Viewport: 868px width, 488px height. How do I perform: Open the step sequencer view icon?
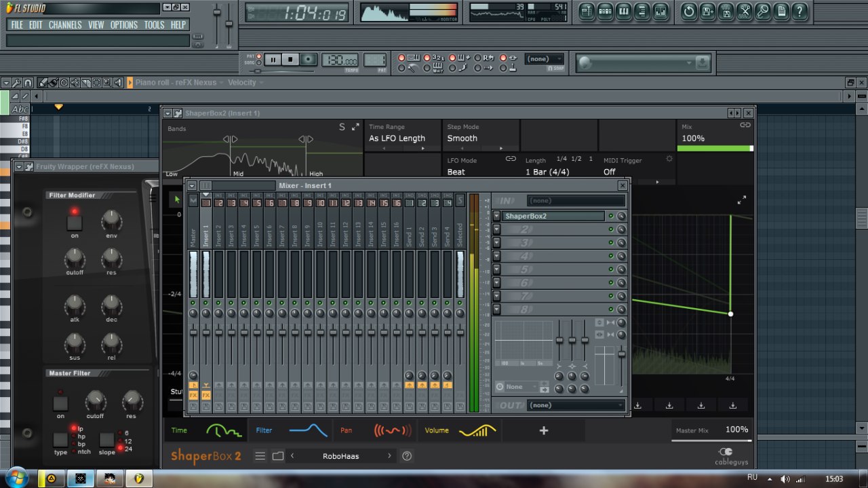(x=605, y=11)
